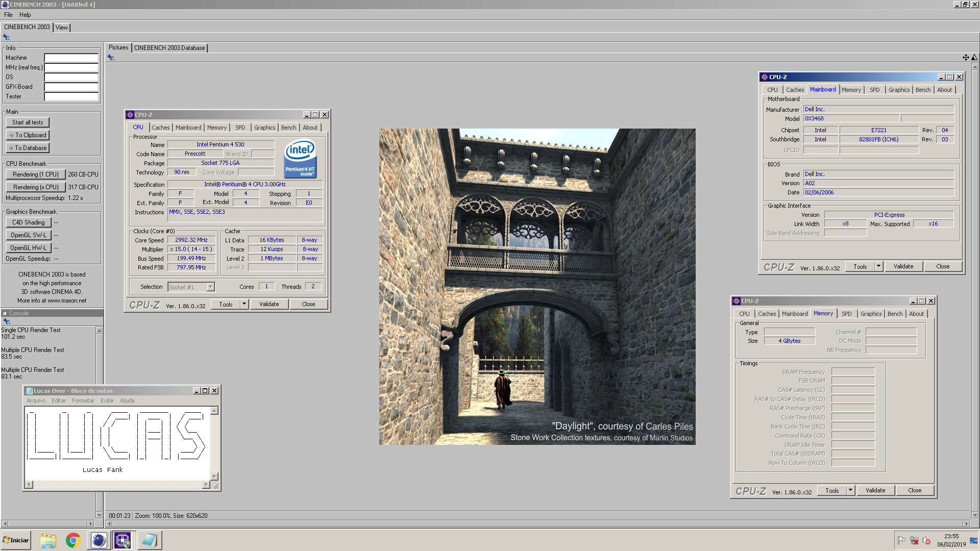Click the pin icon in Console panel
980x551 pixels.
7,321
